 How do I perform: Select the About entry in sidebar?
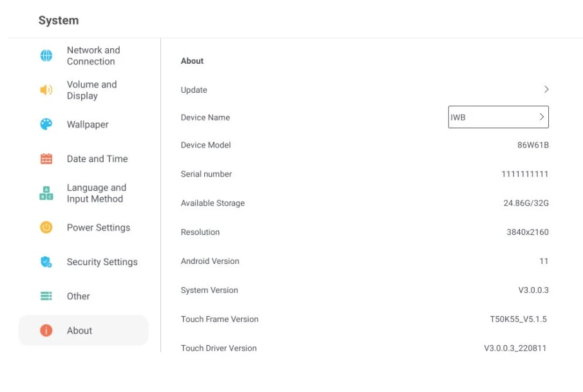point(83,330)
